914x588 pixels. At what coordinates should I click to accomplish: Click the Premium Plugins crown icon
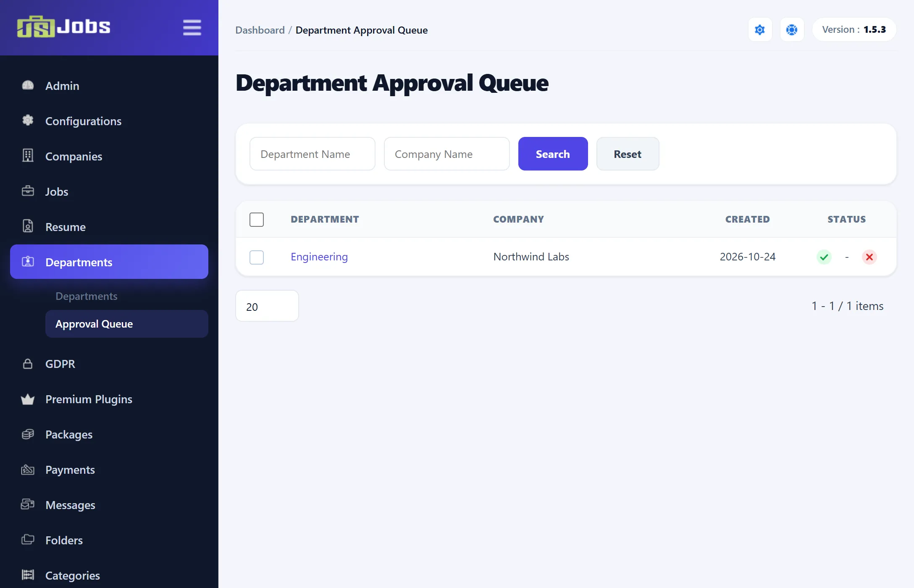[28, 399]
